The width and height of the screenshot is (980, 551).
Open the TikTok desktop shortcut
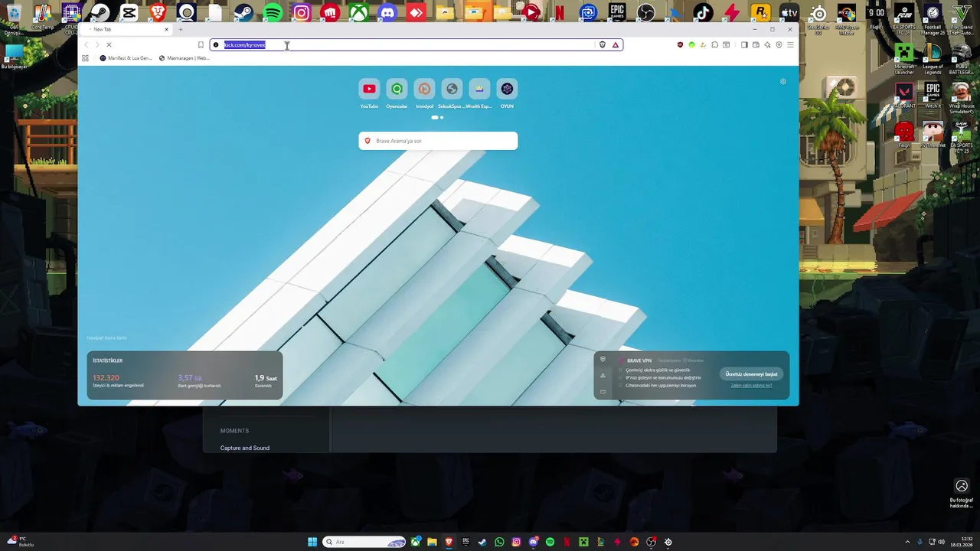[x=703, y=13]
